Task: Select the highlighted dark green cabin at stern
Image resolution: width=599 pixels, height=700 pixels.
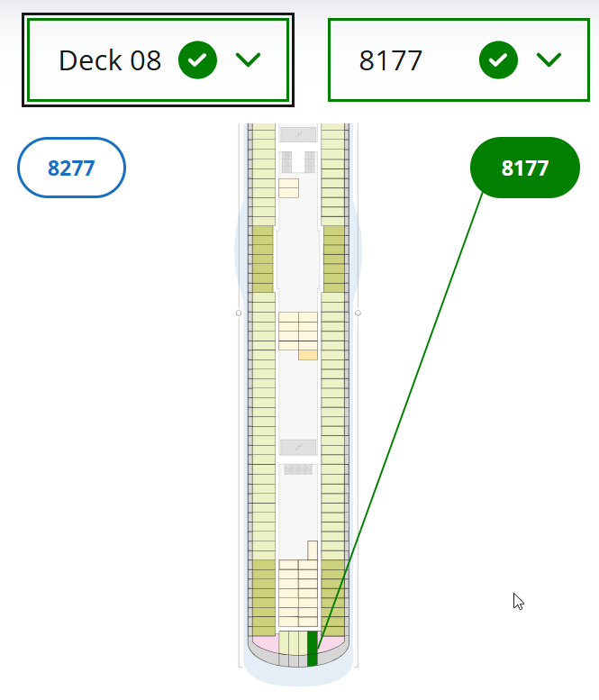Action: [x=313, y=648]
